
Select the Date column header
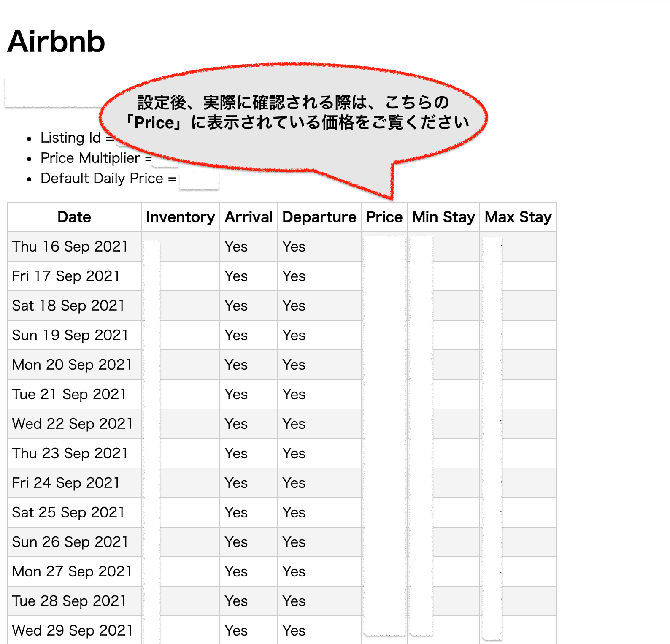(x=74, y=217)
